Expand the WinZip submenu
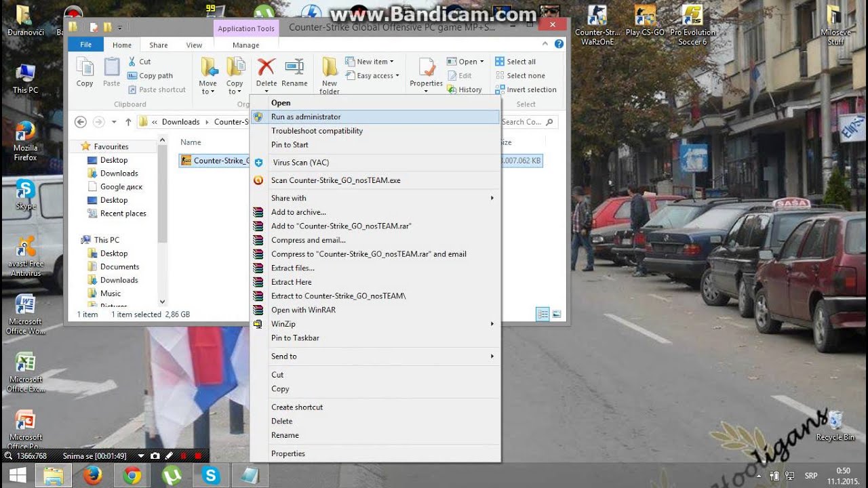 point(375,324)
